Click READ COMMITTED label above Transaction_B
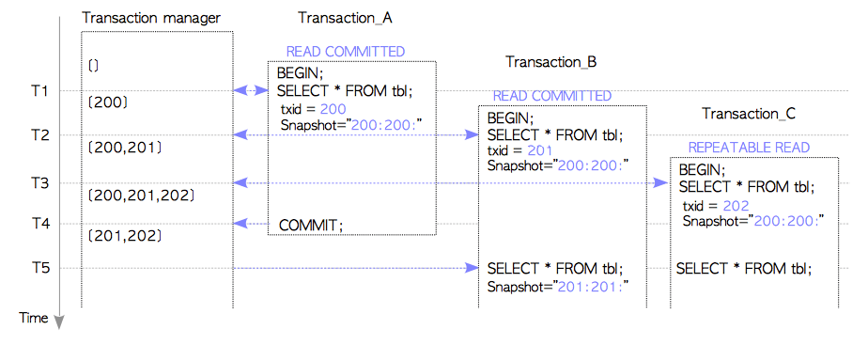The image size is (868, 345). tap(552, 96)
